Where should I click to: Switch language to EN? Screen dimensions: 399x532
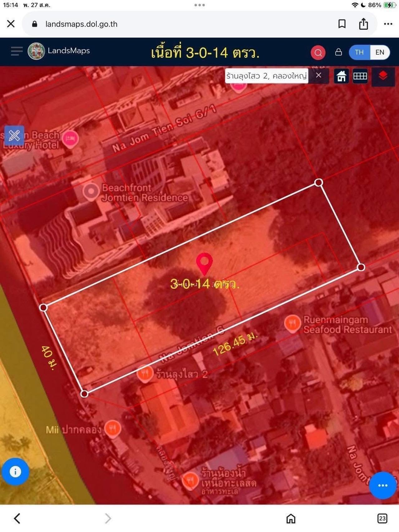380,52
